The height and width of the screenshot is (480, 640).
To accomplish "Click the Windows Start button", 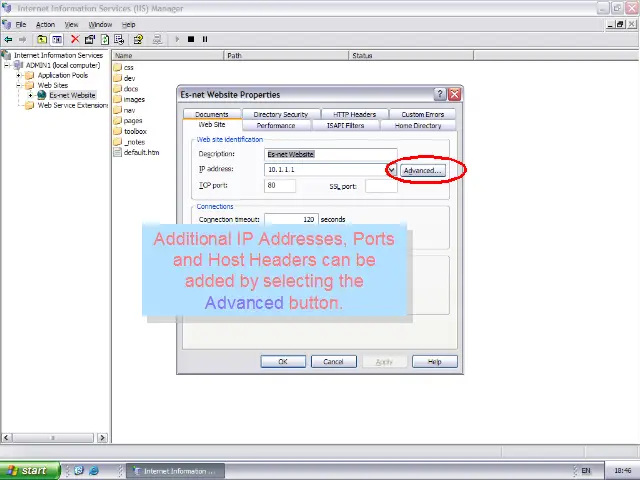I will [30, 471].
